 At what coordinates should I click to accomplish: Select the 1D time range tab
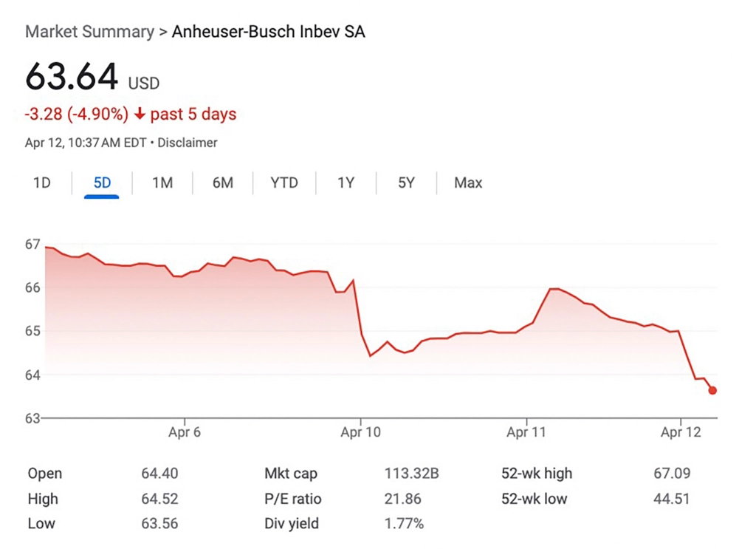[x=42, y=183]
